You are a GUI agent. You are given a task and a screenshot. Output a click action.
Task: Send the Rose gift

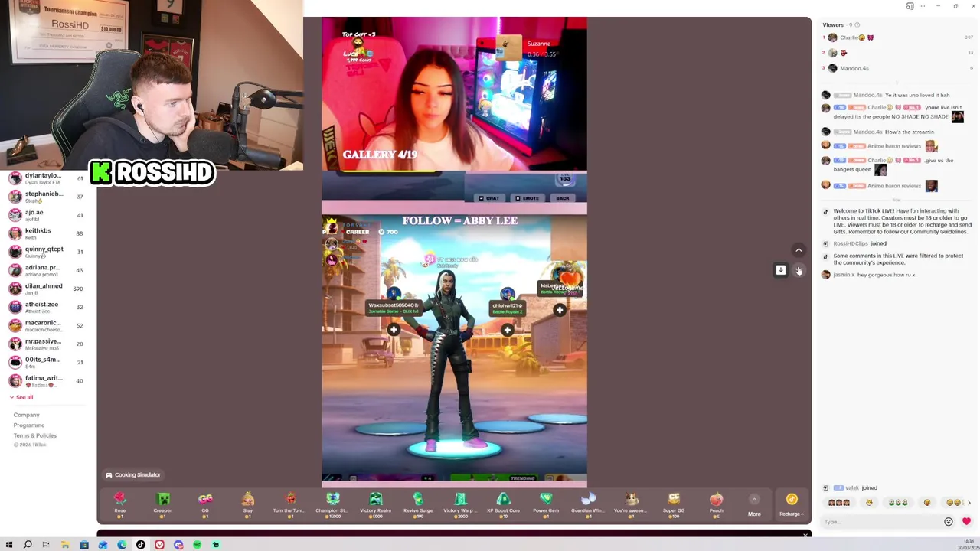(x=119, y=505)
